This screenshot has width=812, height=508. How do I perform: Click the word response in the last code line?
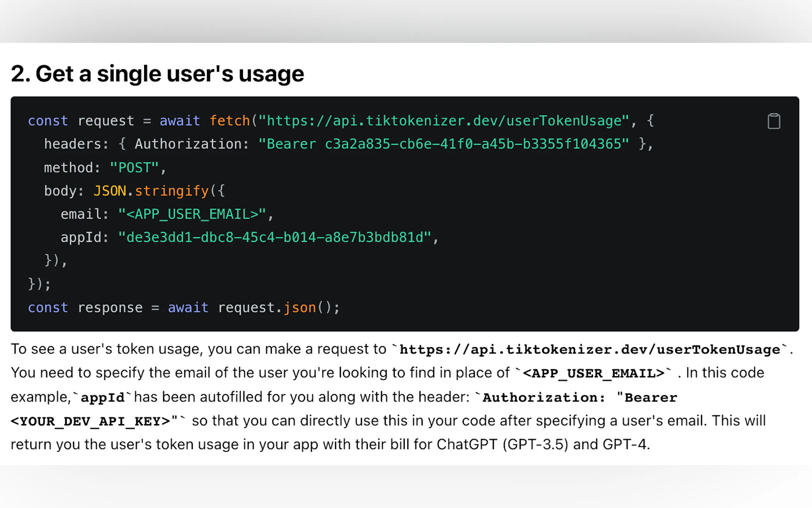(x=110, y=308)
